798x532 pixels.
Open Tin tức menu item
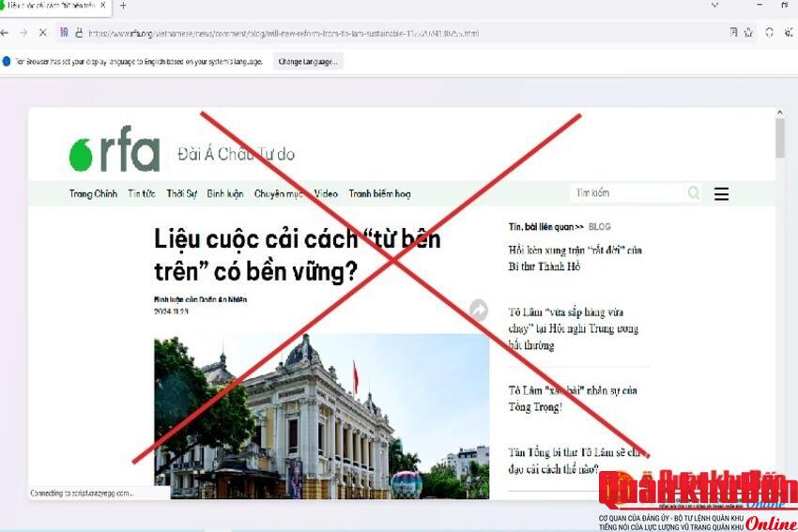[x=142, y=194]
